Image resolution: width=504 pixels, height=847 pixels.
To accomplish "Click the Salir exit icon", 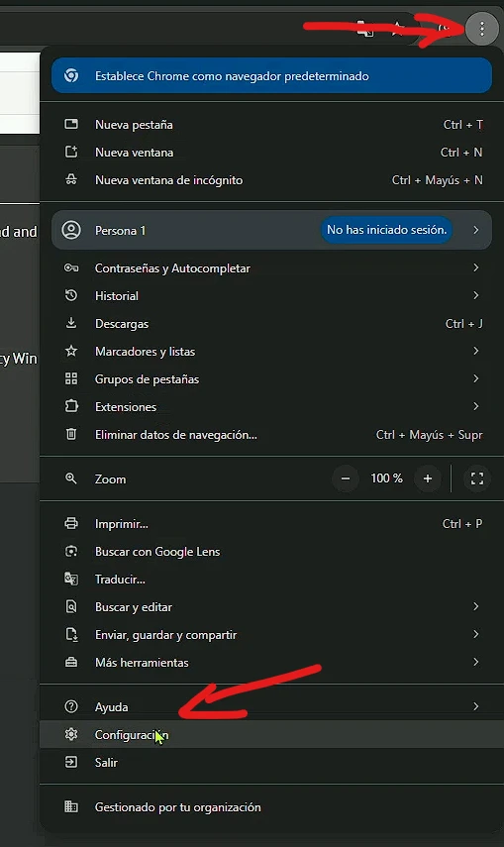I will pyautogui.click(x=71, y=762).
